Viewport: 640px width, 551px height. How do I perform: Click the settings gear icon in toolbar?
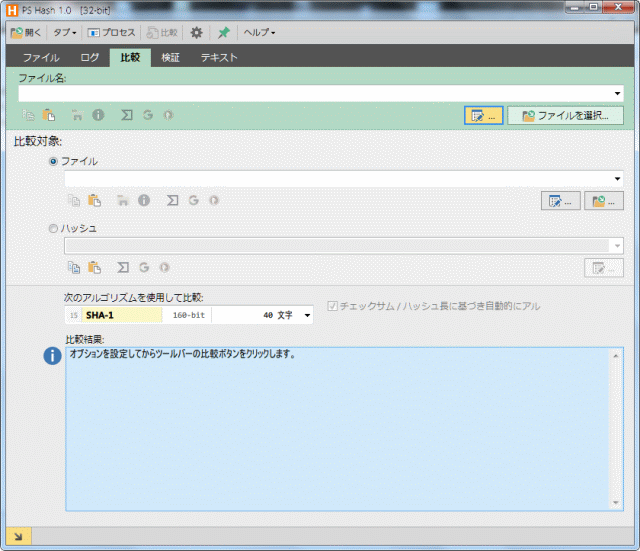point(197,32)
